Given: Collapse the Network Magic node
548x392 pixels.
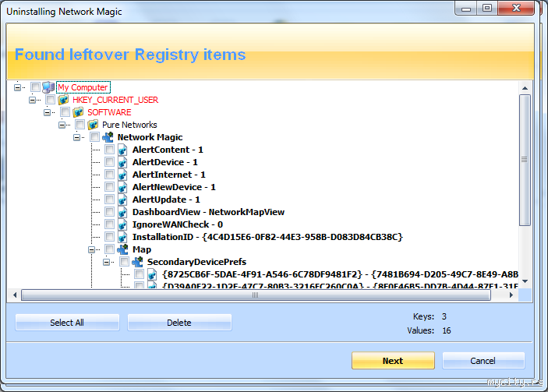Looking at the screenshot, I should pos(77,137).
